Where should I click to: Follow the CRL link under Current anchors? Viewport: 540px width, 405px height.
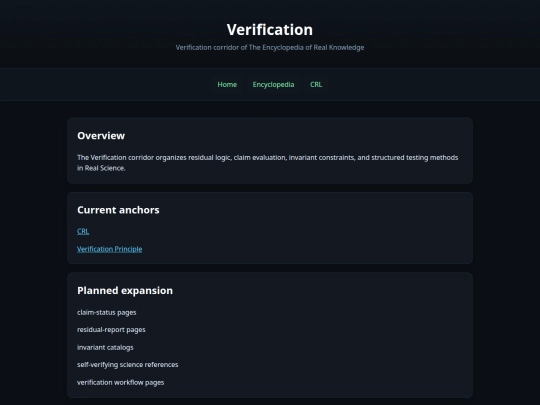click(x=83, y=231)
